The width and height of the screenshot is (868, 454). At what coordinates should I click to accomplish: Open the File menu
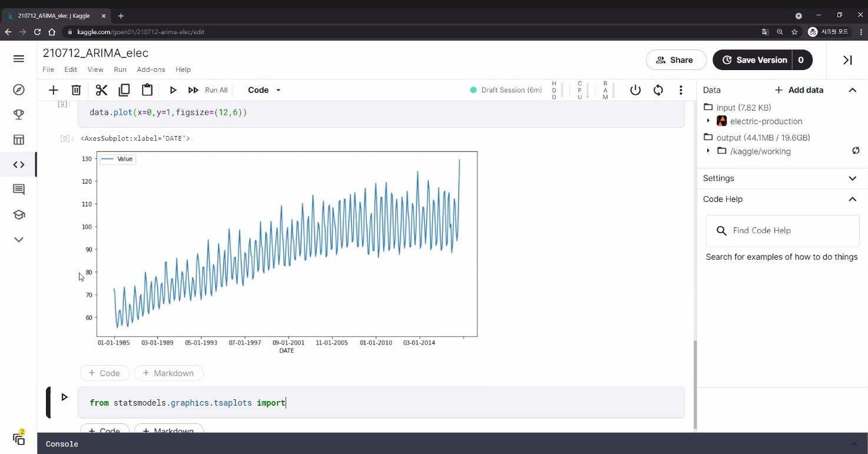(48, 69)
